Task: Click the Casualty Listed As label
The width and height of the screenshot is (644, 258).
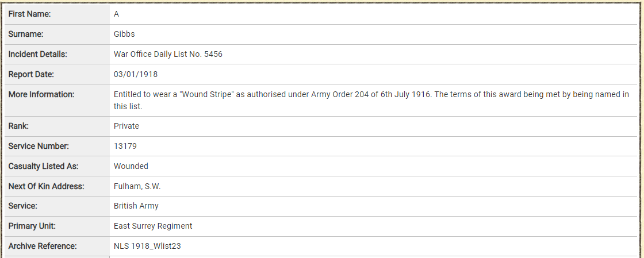Action: pos(43,166)
